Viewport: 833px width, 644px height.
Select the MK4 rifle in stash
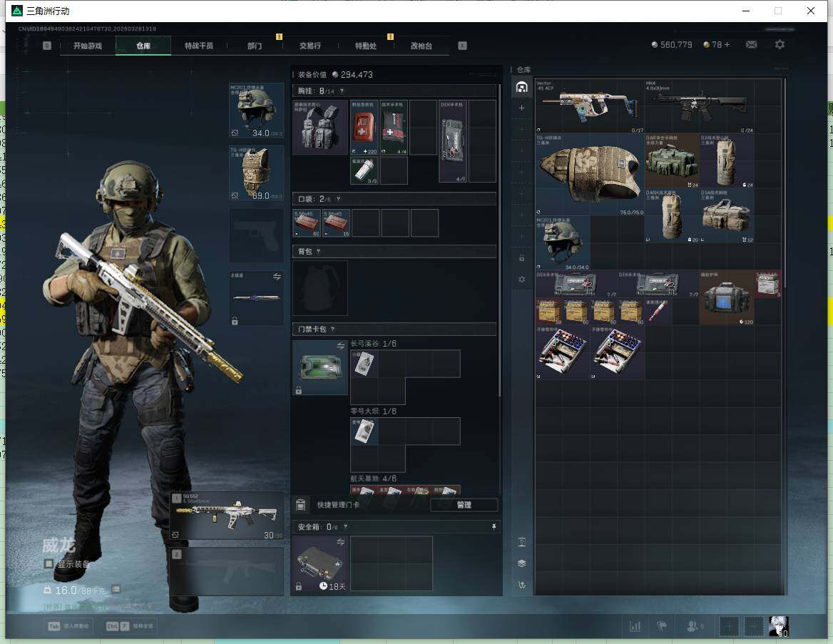(x=700, y=106)
